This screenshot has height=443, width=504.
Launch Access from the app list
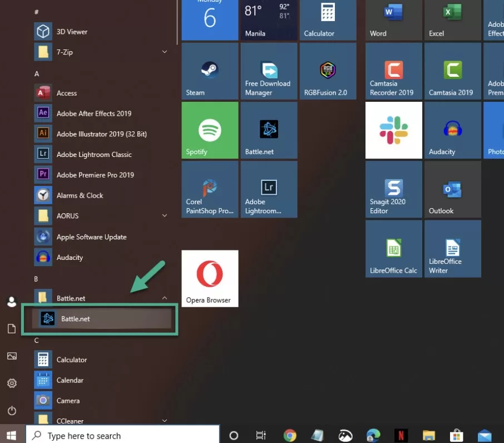pos(101,93)
